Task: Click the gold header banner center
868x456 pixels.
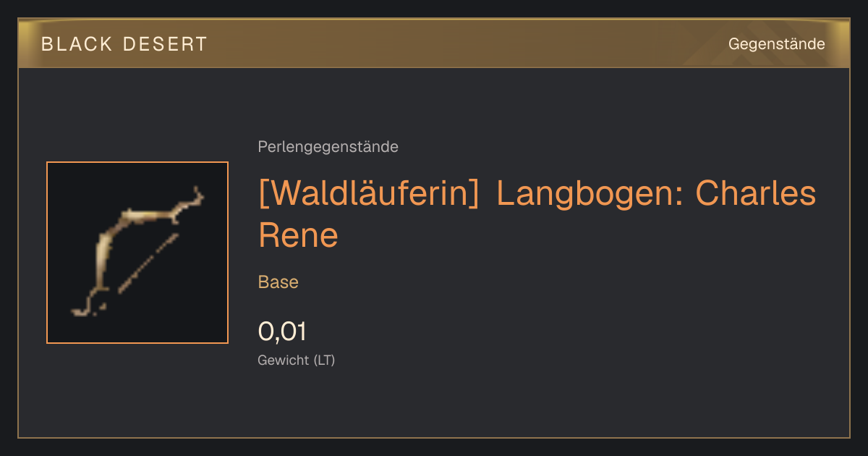Action: (x=434, y=44)
